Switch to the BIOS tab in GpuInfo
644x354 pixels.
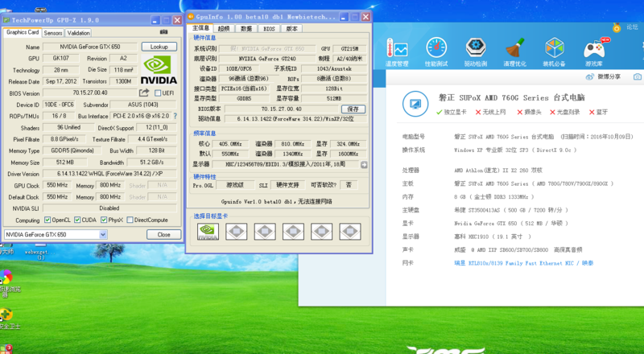tap(269, 28)
